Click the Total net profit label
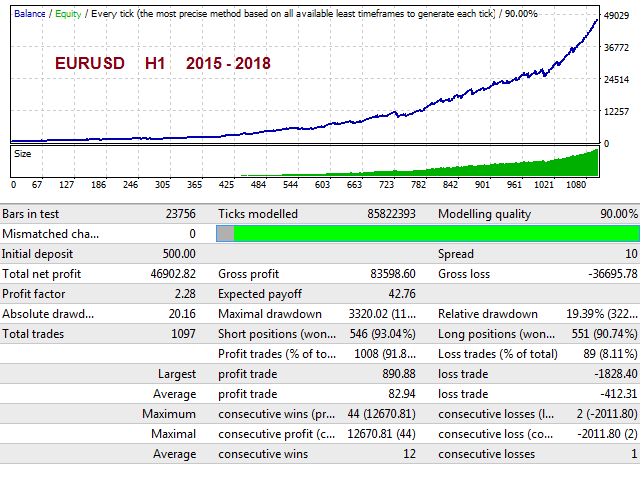The image size is (640, 480). pyautogui.click(x=42, y=274)
